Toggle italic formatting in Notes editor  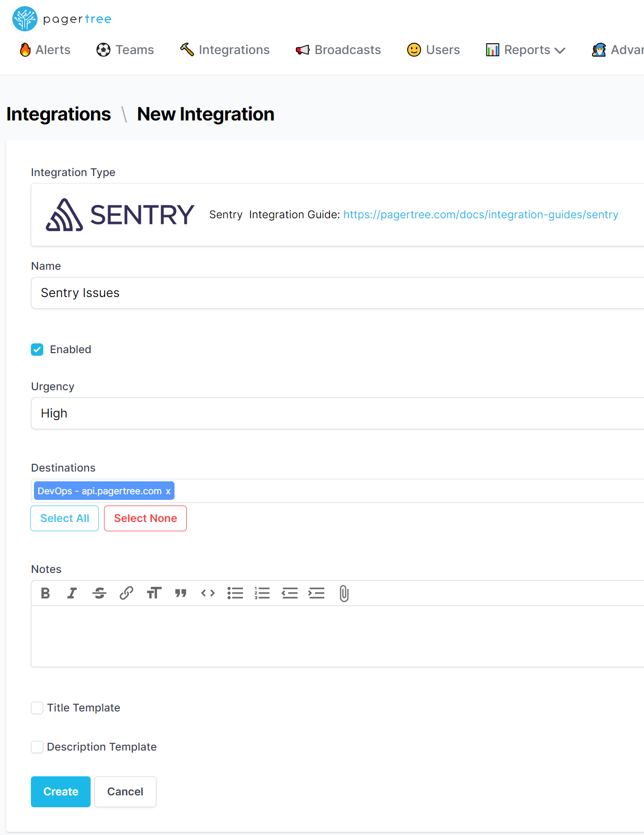coord(72,593)
